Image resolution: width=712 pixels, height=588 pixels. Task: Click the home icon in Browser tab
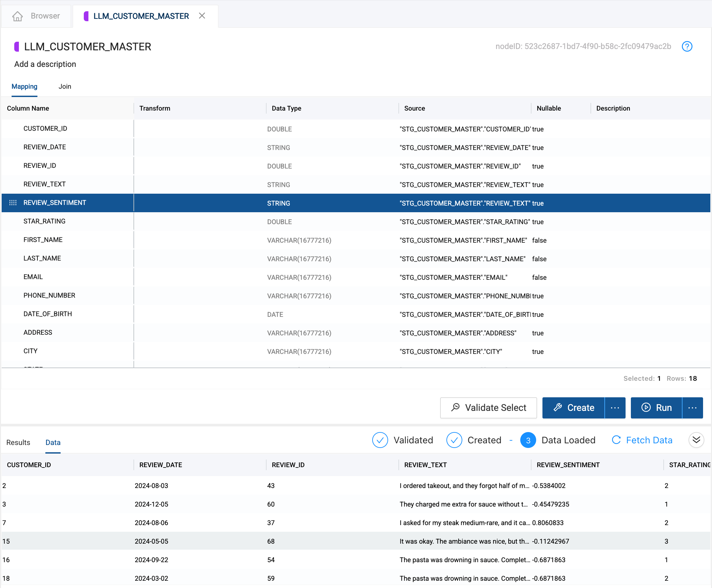click(x=17, y=16)
